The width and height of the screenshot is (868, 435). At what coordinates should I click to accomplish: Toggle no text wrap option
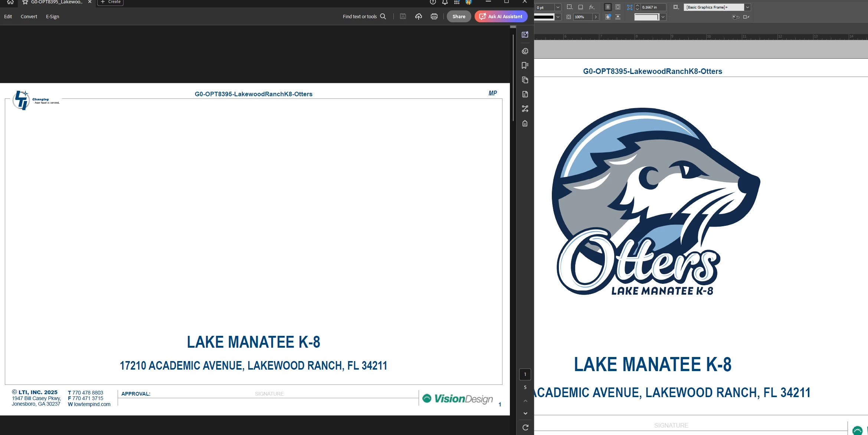point(607,7)
